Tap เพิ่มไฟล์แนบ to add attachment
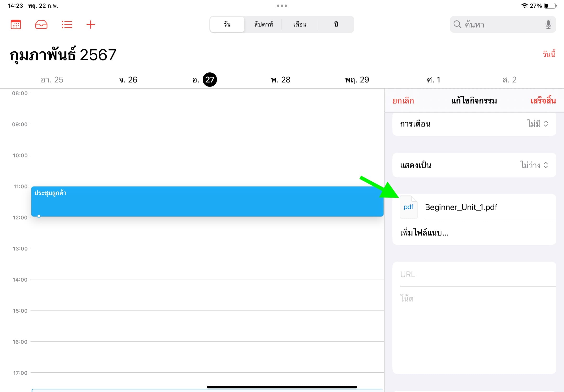Screen dimensions: 564x392 (424, 233)
